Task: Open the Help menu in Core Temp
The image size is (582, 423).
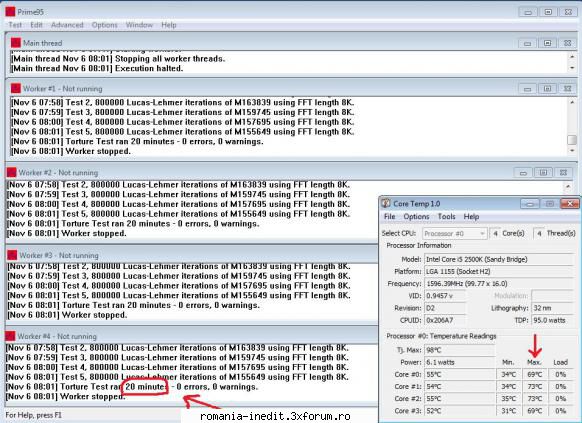Action: (471, 216)
